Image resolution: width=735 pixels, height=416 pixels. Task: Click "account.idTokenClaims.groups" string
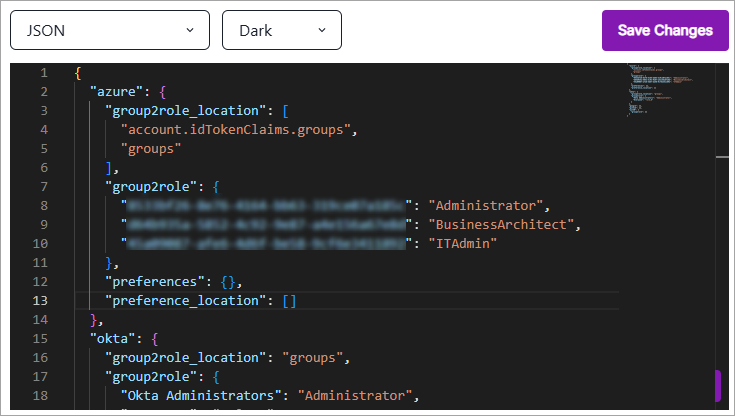237,130
